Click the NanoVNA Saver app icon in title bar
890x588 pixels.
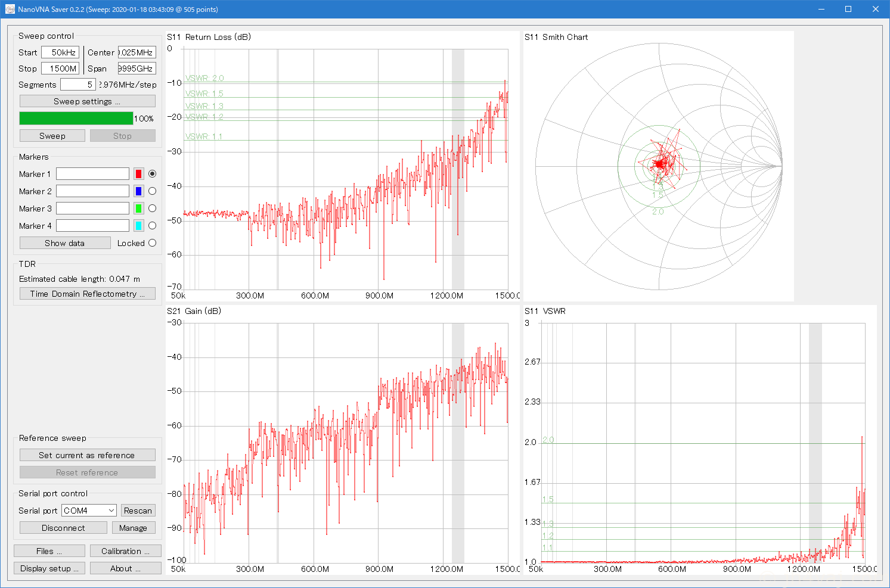(x=10, y=9)
